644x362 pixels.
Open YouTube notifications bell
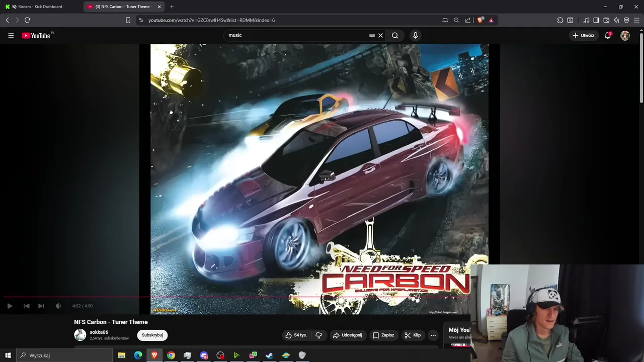pos(608,35)
